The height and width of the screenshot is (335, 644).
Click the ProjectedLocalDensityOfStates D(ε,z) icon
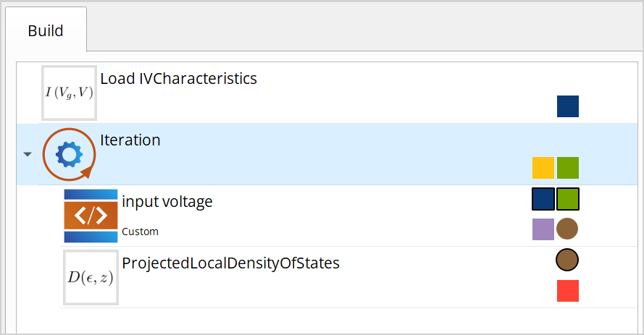(x=91, y=277)
